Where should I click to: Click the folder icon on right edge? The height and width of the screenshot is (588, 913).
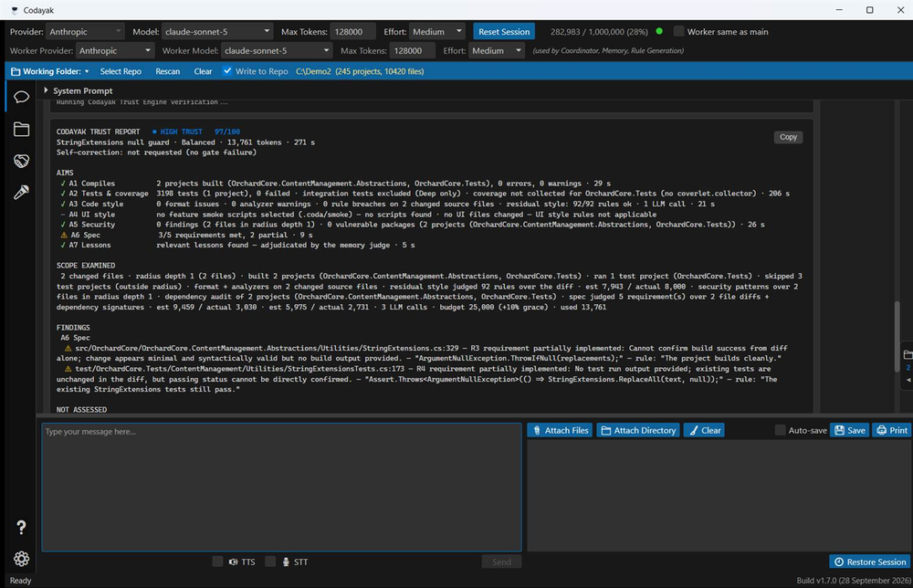click(908, 354)
